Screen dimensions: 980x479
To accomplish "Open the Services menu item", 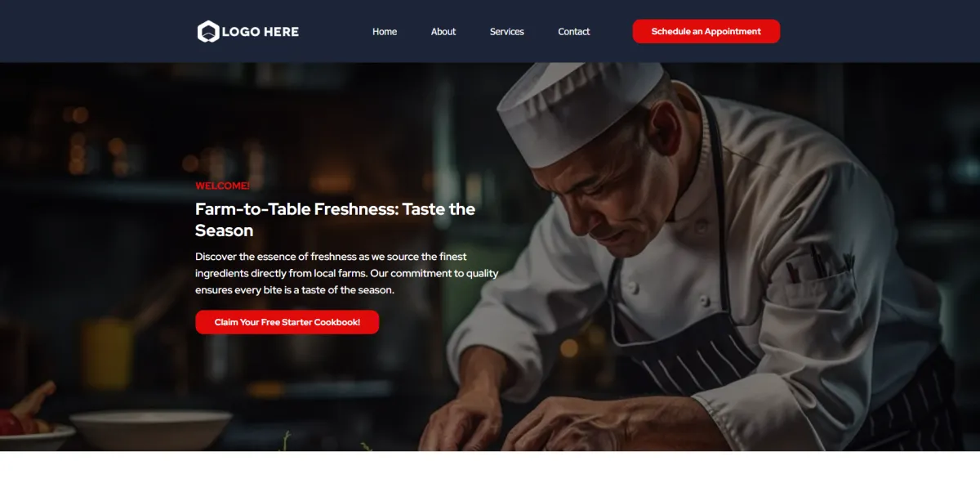I will [507, 32].
